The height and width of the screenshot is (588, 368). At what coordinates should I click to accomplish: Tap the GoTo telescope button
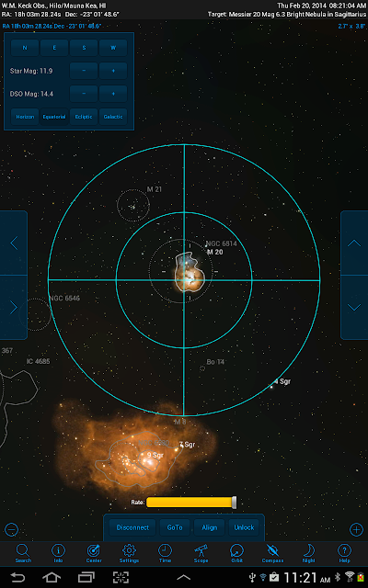click(175, 527)
